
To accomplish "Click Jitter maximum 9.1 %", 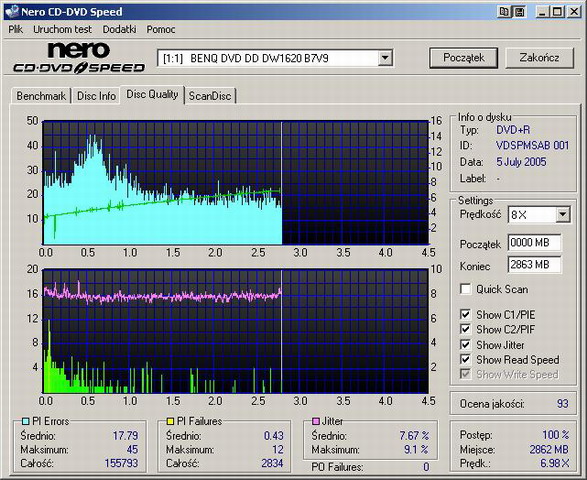I will tap(416, 449).
